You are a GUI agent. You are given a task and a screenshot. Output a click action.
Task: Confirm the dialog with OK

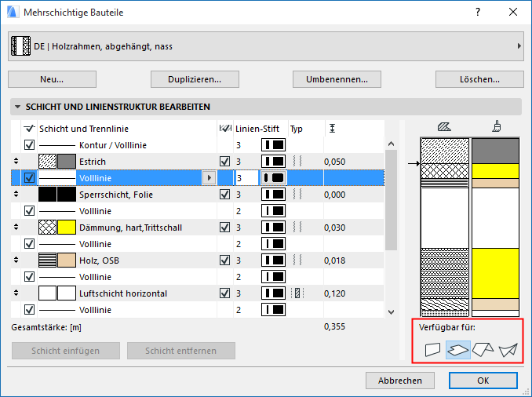point(483,381)
